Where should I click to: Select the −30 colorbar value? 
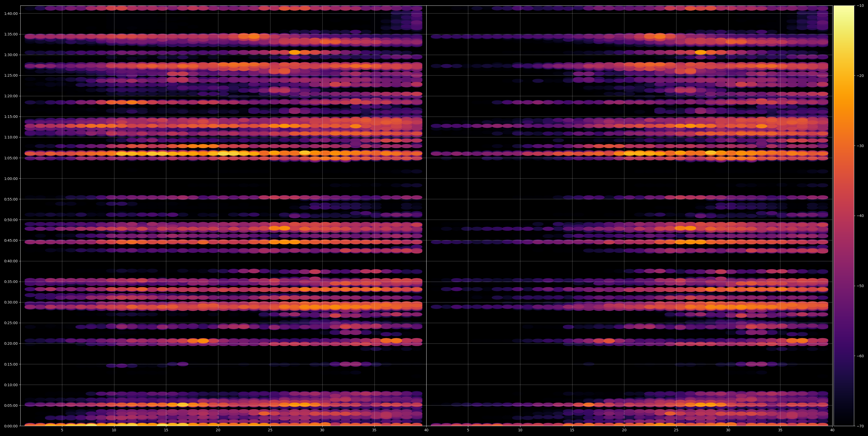(860, 146)
